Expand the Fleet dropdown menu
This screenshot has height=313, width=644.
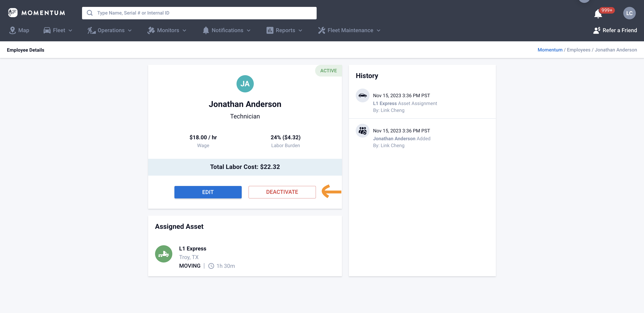click(x=58, y=30)
